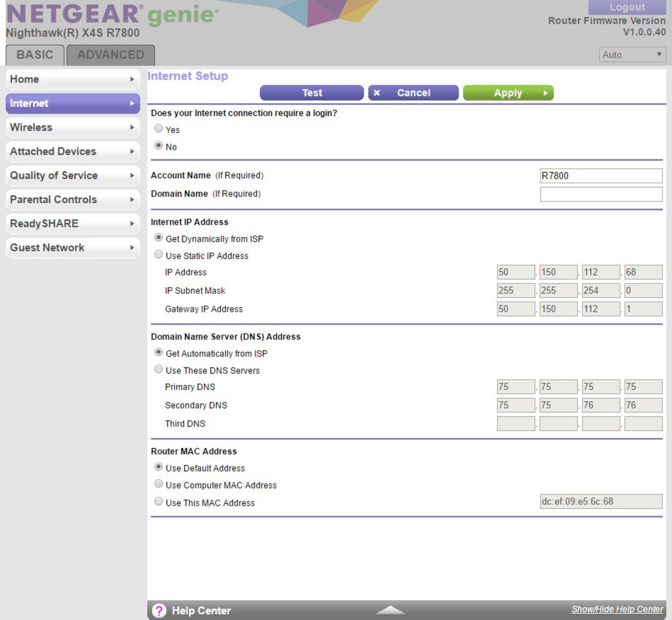Cancel the Internet Setup changes
Viewport: 672px width, 620px height.
pyautogui.click(x=413, y=93)
